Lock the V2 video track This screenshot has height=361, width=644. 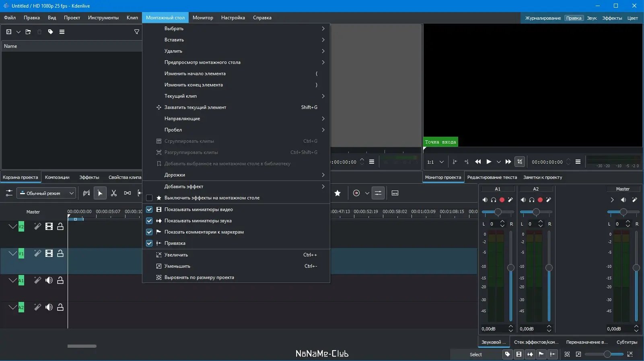point(60,227)
